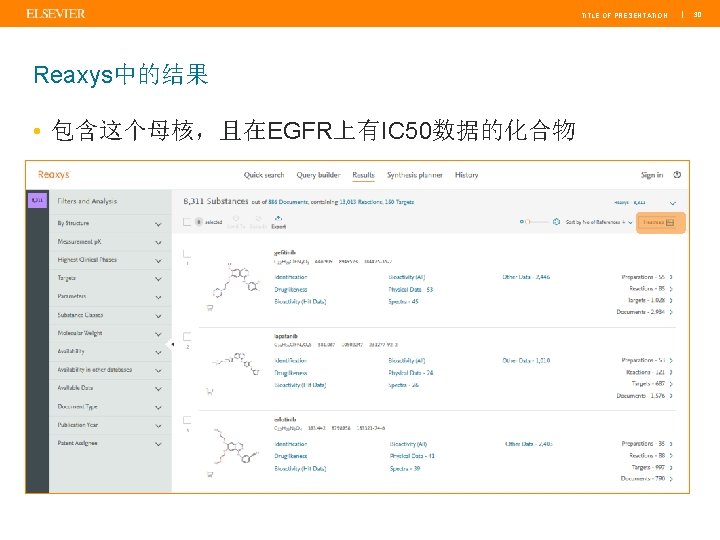The image size is (720, 540).
Task: Click the purple sidebar panel icon
Action: pyautogui.click(x=38, y=200)
